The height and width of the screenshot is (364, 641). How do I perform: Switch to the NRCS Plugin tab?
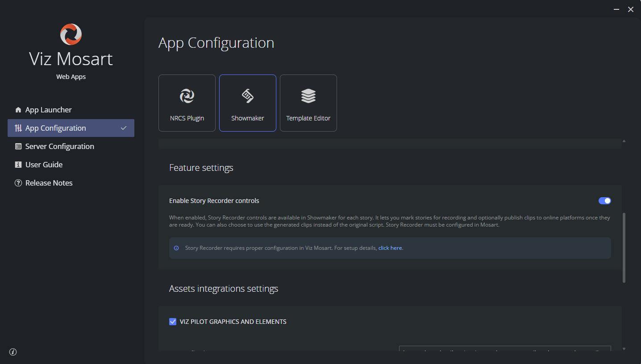pos(187,103)
